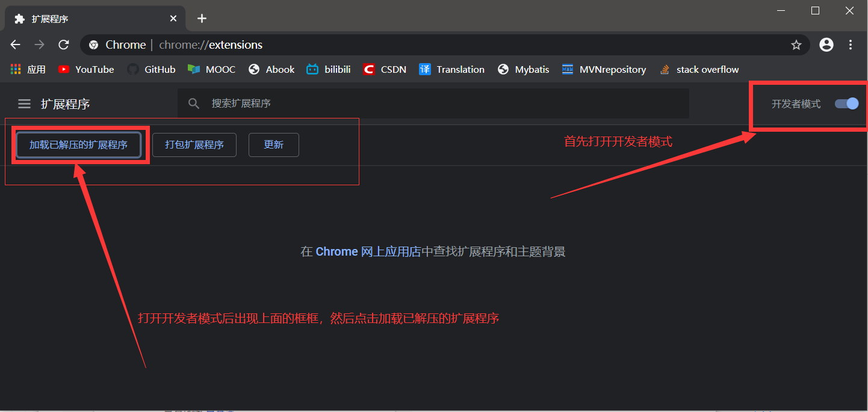Toggle the 开发者模式 switch

click(846, 103)
